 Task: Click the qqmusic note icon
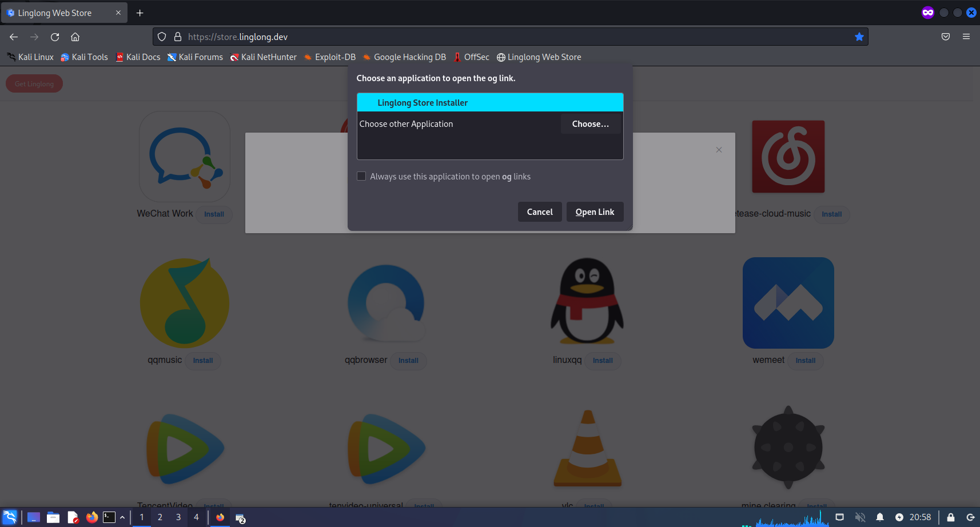tap(185, 303)
